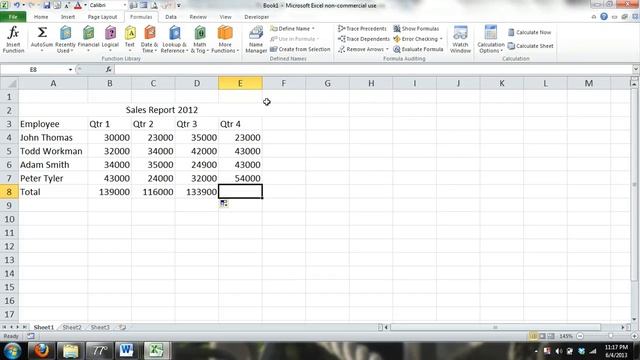The image size is (640, 360).
Task: Click the Calculate Sheet button
Action: tap(531, 46)
